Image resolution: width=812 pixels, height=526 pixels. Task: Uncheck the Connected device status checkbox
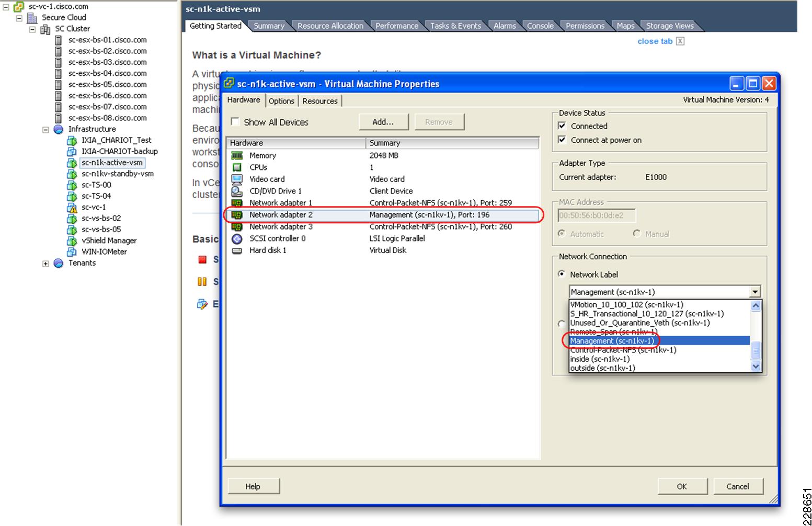pyautogui.click(x=562, y=125)
